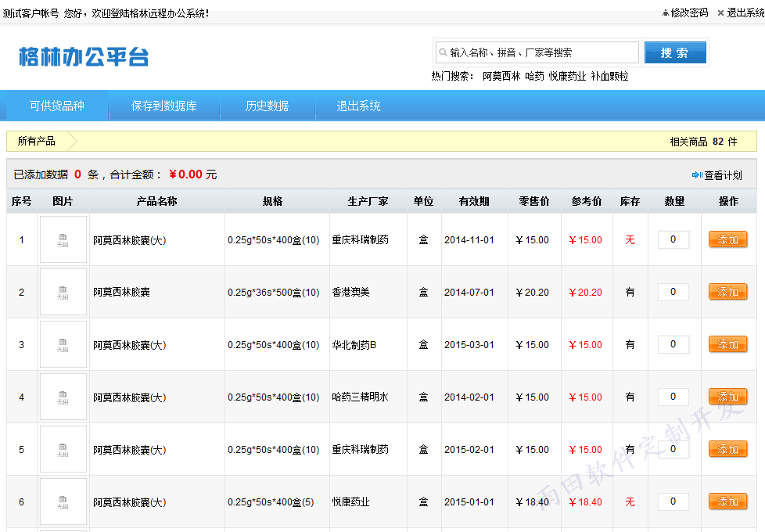Click expiry date 2014-02-01
This screenshot has width=765, height=532.
pos(469,397)
